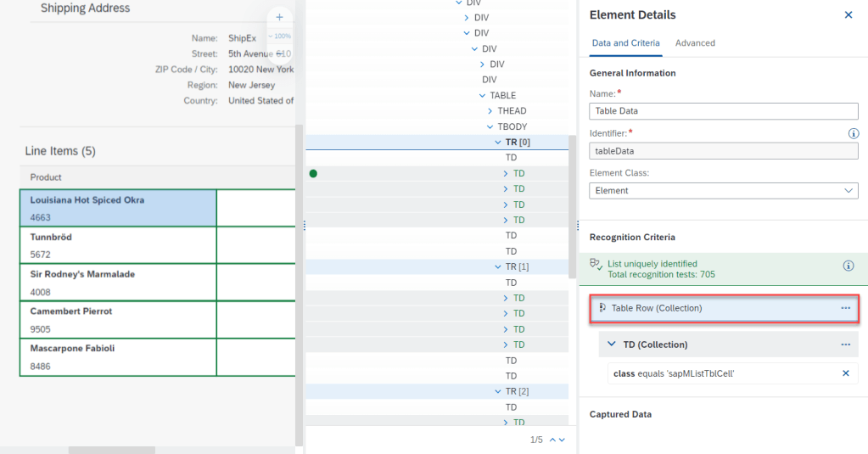The width and height of the screenshot is (868, 454).
Task: Collapse the TBODY tree node
Action: (x=490, y=126)
